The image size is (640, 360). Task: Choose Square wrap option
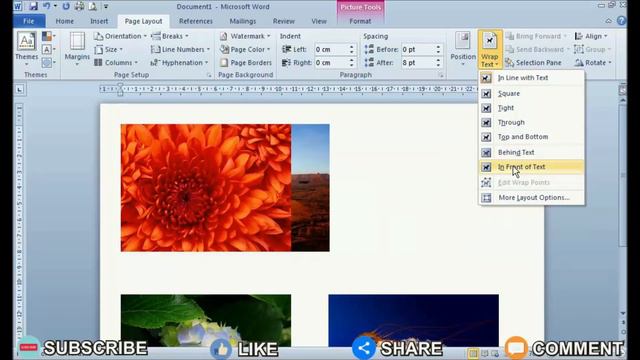coord(531,93)
